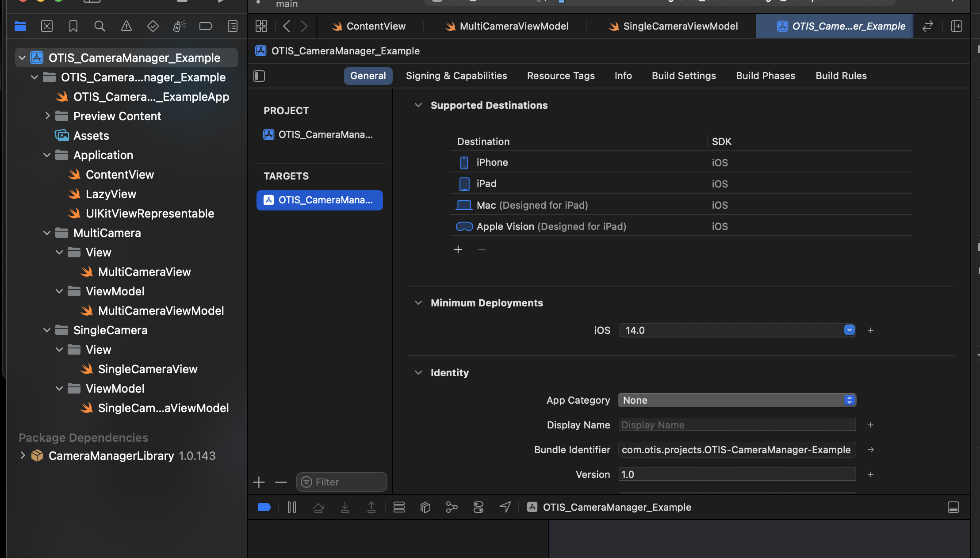Open the Find navigator magnifier icon

click(100, 26)
